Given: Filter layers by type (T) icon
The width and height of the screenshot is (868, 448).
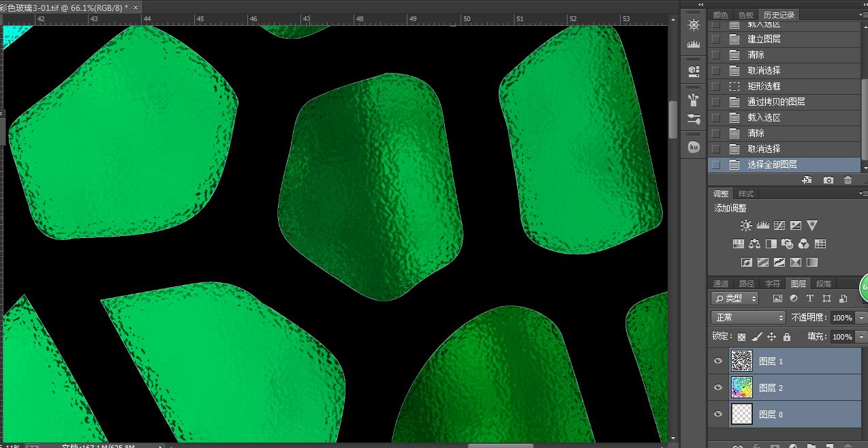Looking at the screenshot, I should pos(809,299).
